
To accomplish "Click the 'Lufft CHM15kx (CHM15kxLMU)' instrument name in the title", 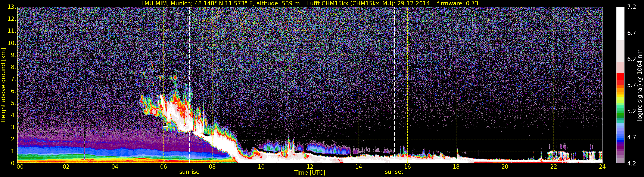I will [x=351, y=3].
